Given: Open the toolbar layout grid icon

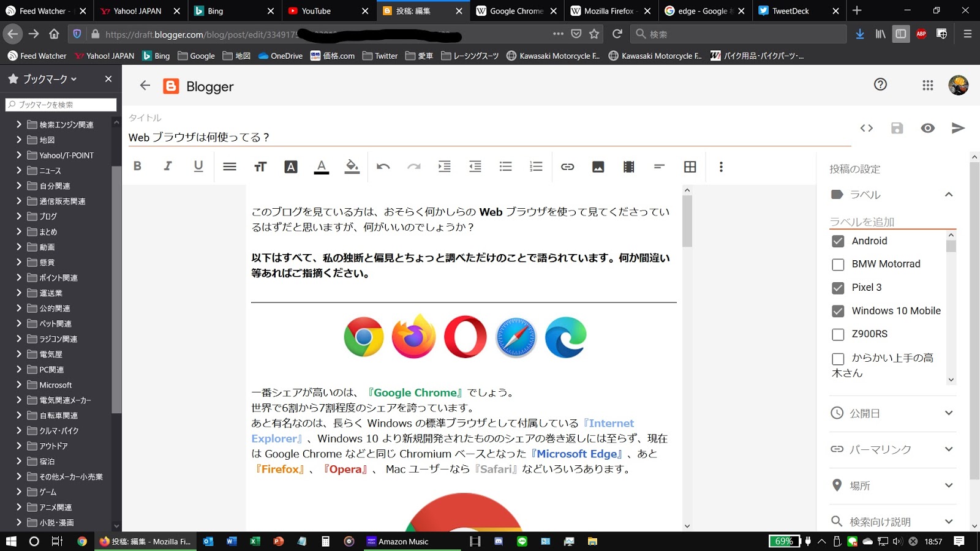Looking at the screenshot, I should click(x=690, y=167).
